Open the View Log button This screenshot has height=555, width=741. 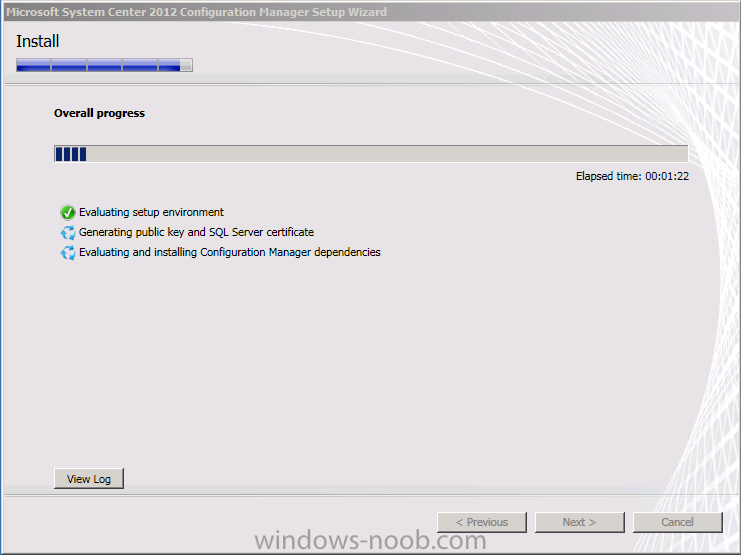click(x=89, y=478)
